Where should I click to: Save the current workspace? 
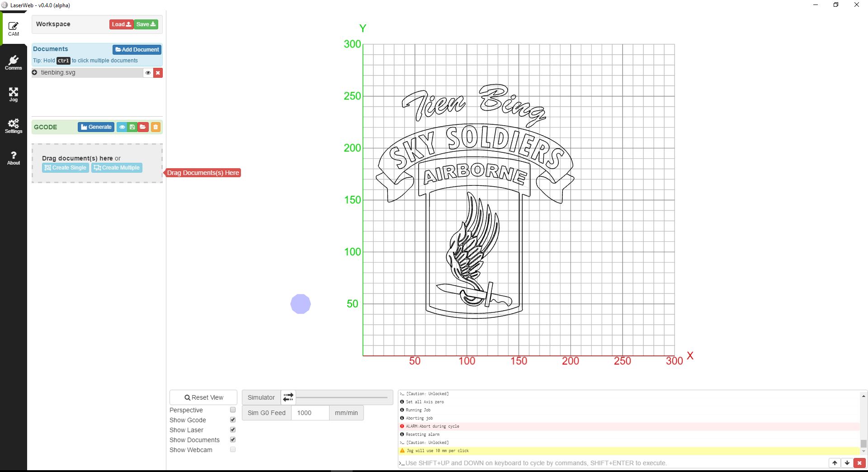(146, 24)
